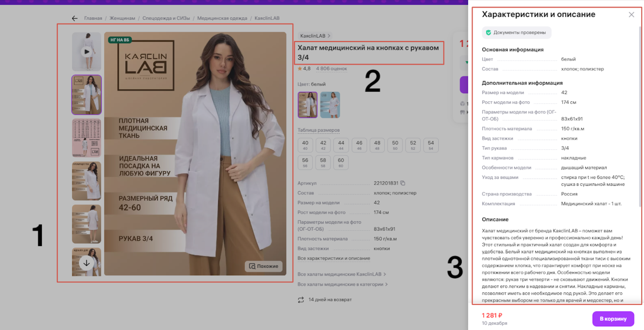Open the KaяclinLAB brand chevron link
Image resolution: width=644 pixels, height=330 pixels.
(315, 36)
